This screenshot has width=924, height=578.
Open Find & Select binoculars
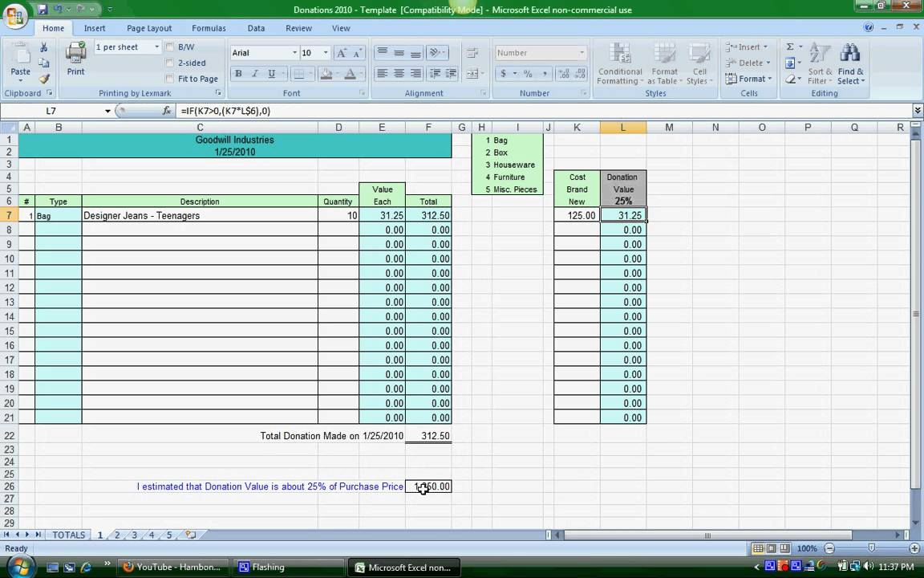pyautogui.click(x=850, y=64)
